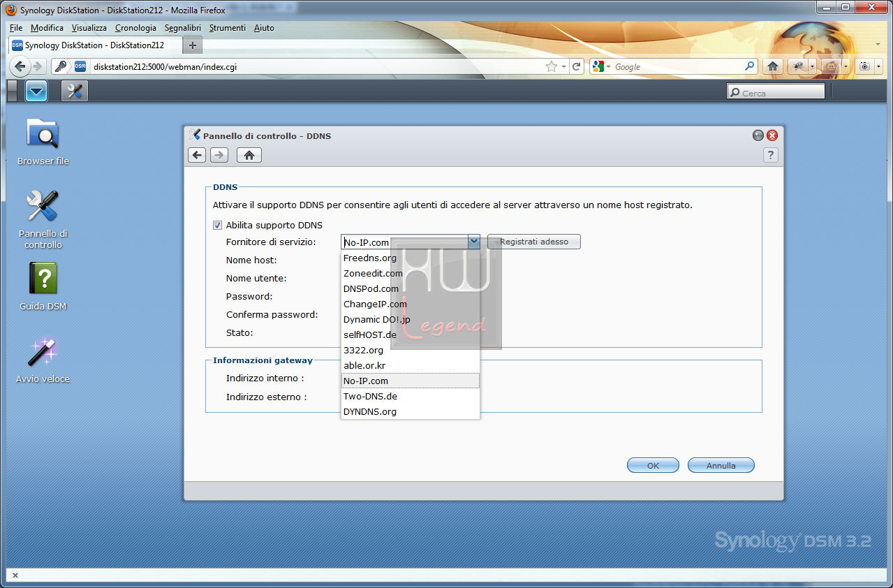Open the Pannello di controllo desktop icon
Image resolution: width=893 pixels, height=588 pixels.
pyautogui.click(x=43, y=219)
